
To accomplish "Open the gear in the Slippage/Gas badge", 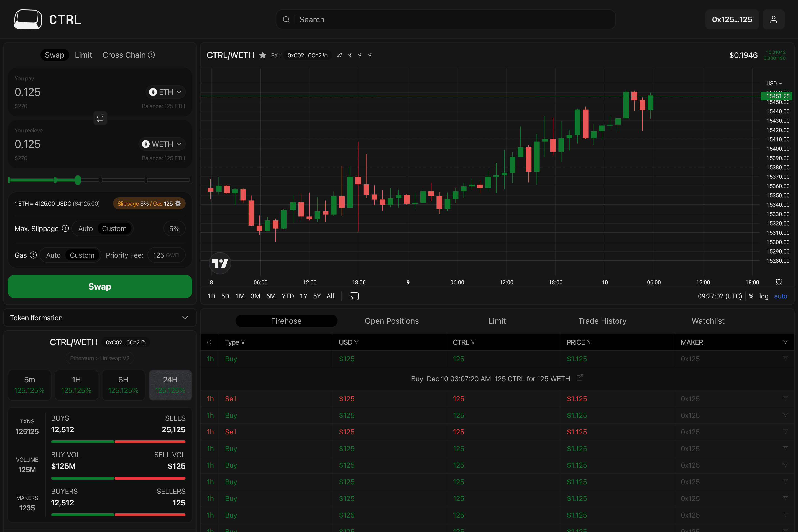I will point(178,204).
